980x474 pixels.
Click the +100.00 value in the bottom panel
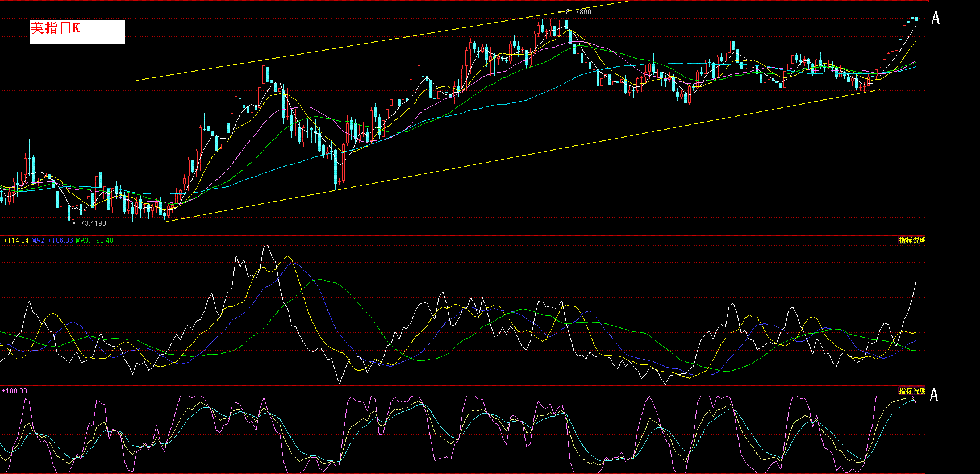(15, 391)
